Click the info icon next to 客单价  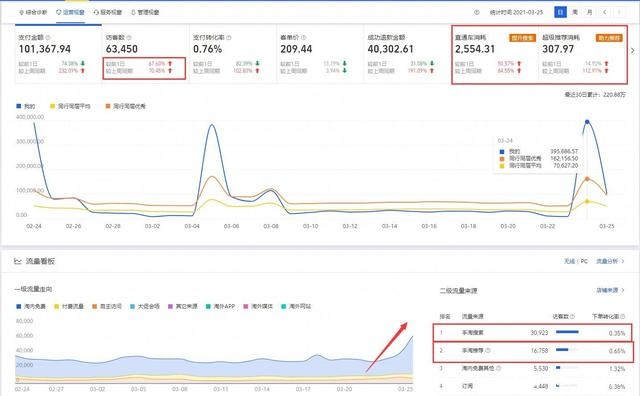(x=304, y=38)
